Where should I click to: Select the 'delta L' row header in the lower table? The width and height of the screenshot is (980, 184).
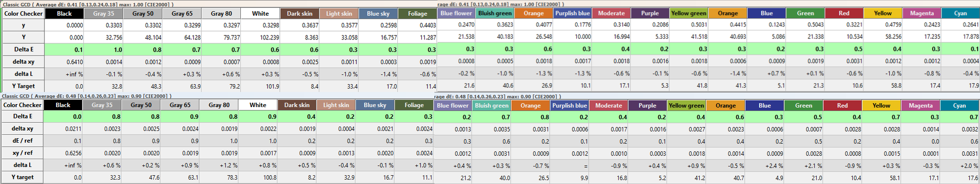tap(22, 165)
